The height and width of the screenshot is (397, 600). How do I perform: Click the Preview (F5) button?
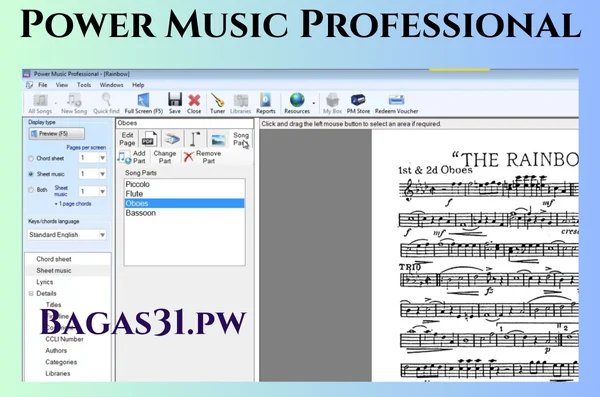(57, 134)
